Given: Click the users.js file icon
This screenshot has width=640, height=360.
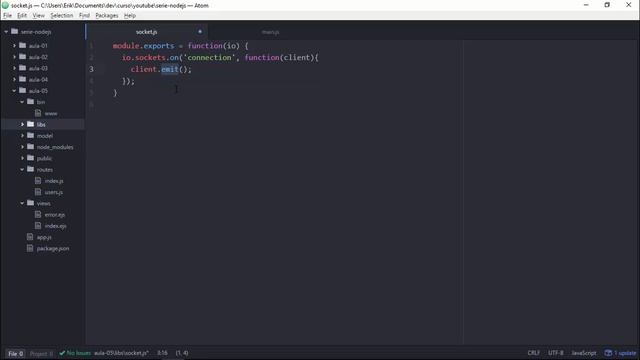Looking at the screenshot, I should point(38,192).
